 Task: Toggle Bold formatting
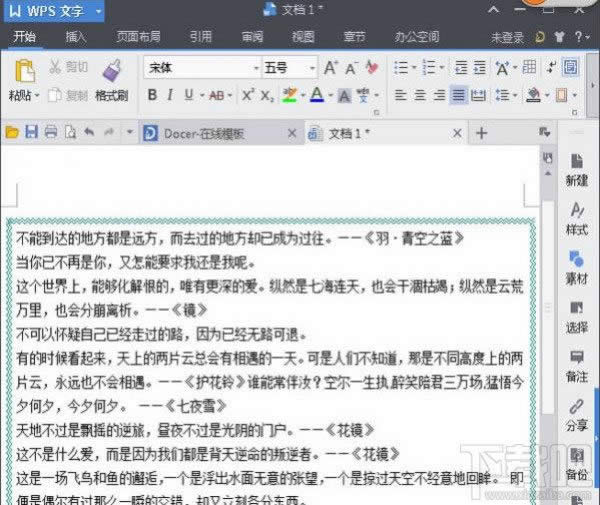[152, 95]
